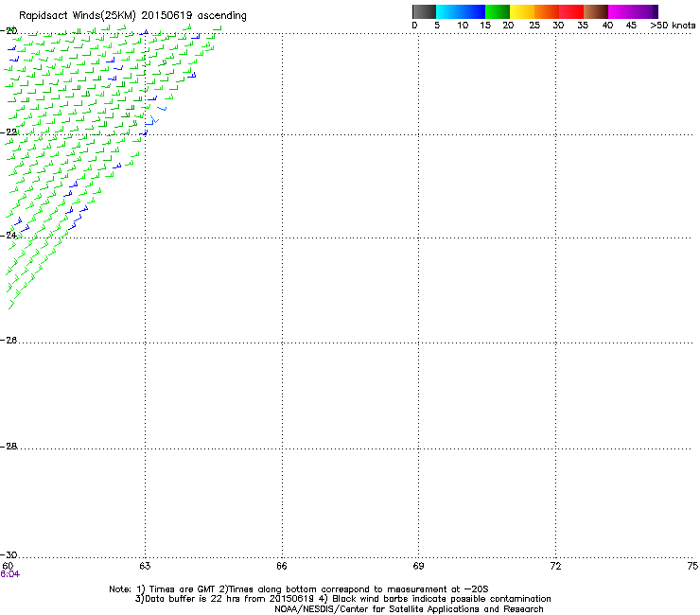Click the longitude label '63'
Viewport: 700px width, 615px height.
click(x=145, y=566)
